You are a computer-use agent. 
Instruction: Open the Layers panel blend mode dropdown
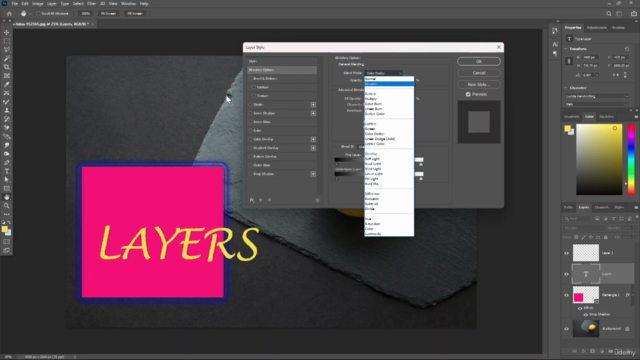583,228
